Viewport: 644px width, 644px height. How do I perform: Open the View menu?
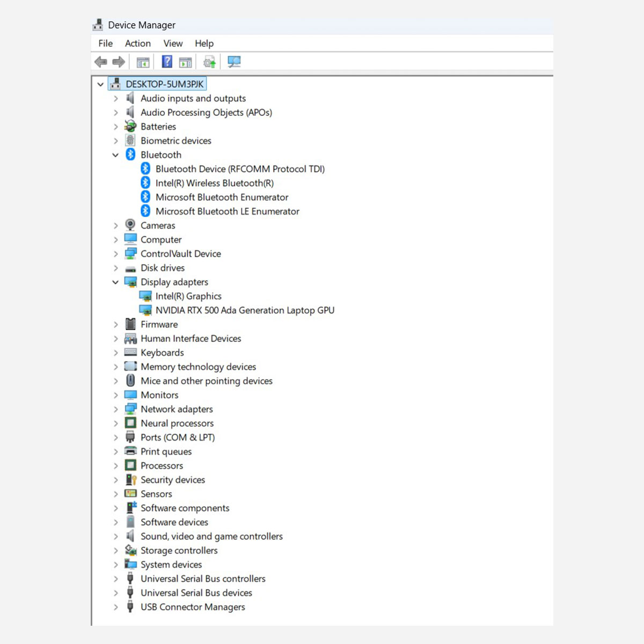[173, 43]
